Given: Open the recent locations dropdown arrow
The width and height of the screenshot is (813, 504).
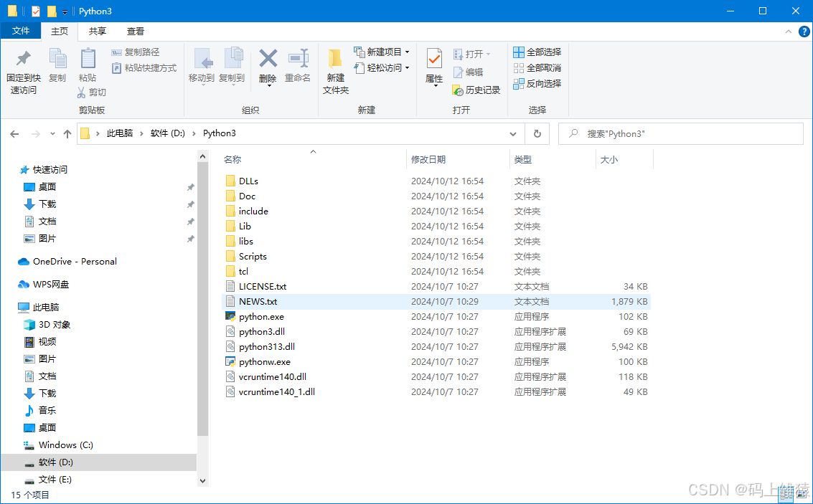Looking at the screenshot, I should click(52, 133).
